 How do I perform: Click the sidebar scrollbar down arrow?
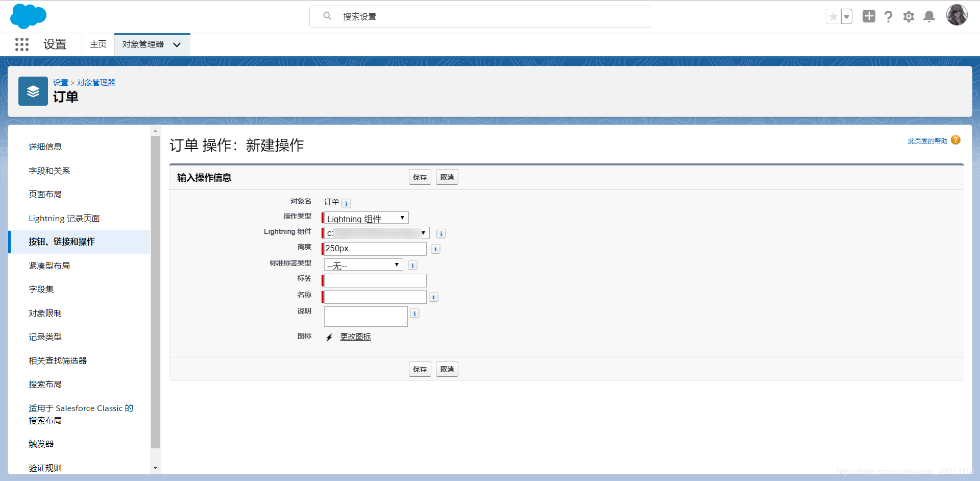click(x=156, y=468)
